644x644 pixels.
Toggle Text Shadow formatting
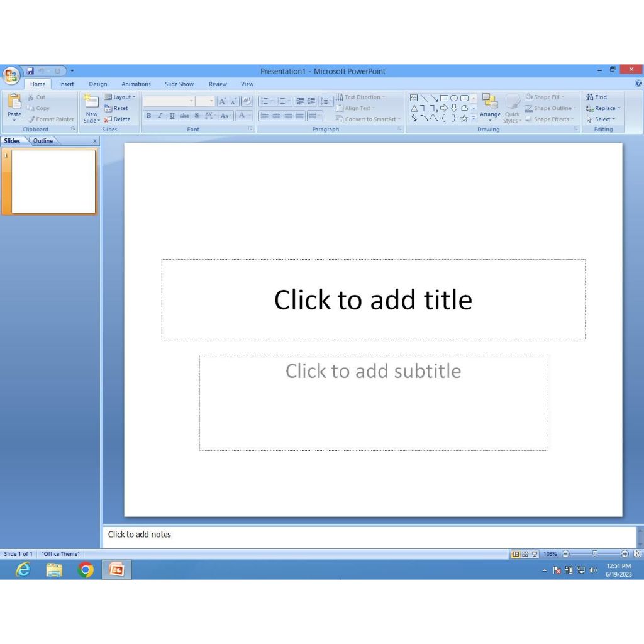197,116
